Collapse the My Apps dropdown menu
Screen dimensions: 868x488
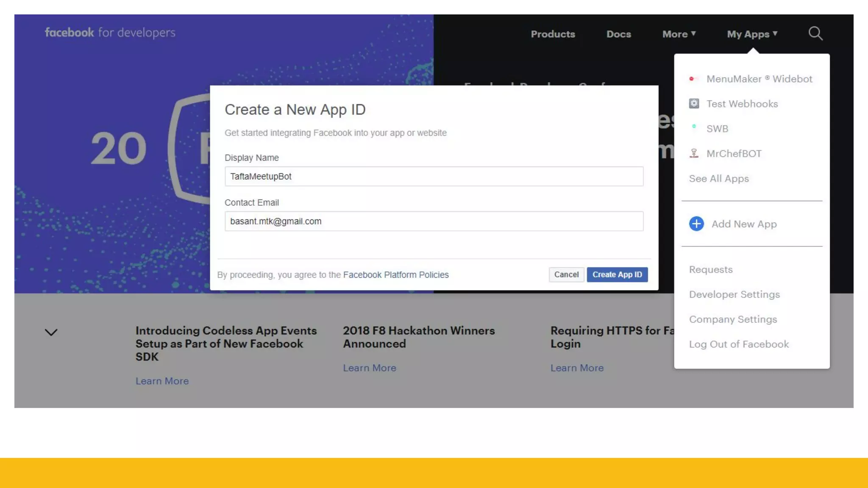[x=752, y=34]
